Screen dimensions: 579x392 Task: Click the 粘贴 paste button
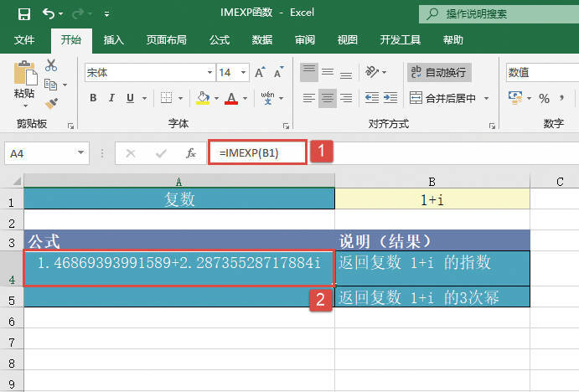25,82
